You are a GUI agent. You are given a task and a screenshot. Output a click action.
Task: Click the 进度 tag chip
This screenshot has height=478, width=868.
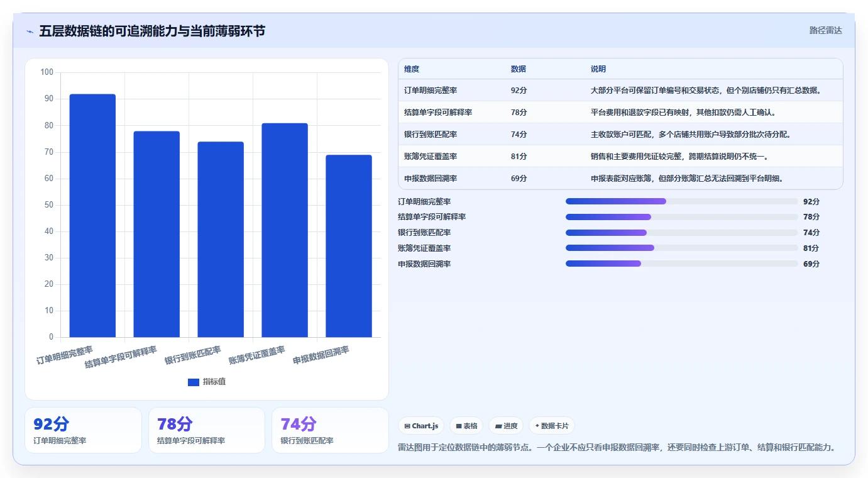click(x=506, y=426)
